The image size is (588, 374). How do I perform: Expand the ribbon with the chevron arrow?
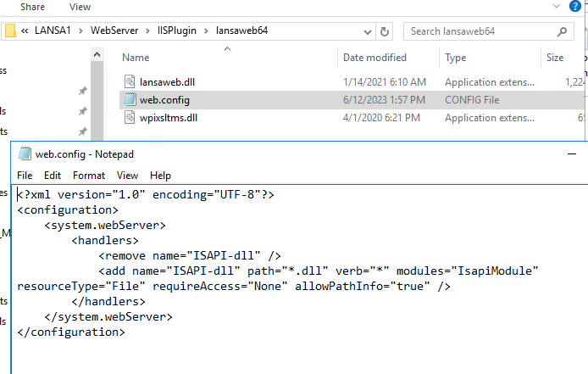557,6
